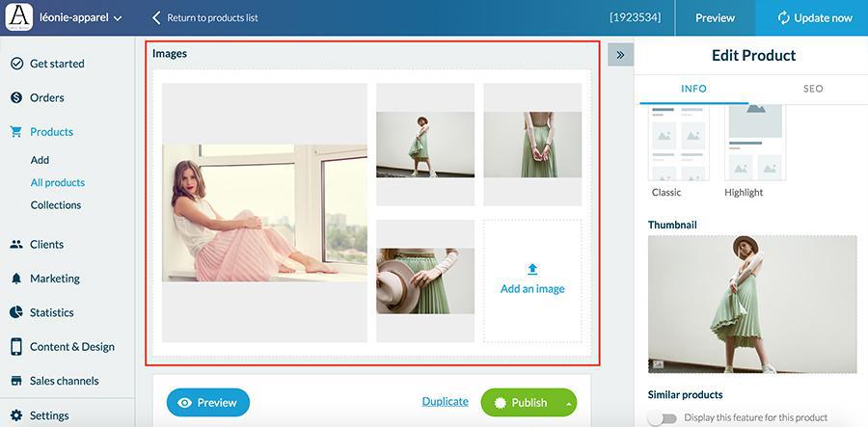Click the Products shopping cart icon

[16, 132]
